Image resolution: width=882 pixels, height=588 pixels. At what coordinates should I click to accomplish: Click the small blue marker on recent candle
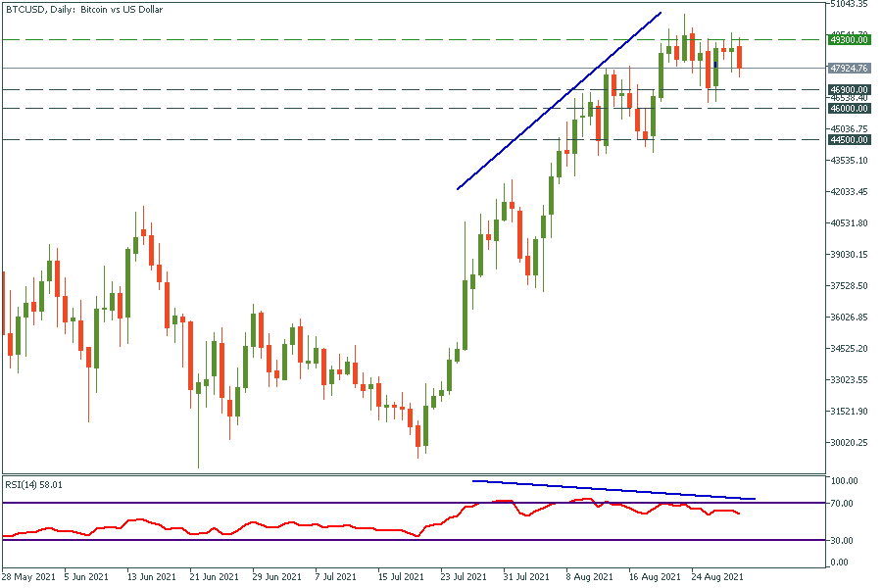715,65
